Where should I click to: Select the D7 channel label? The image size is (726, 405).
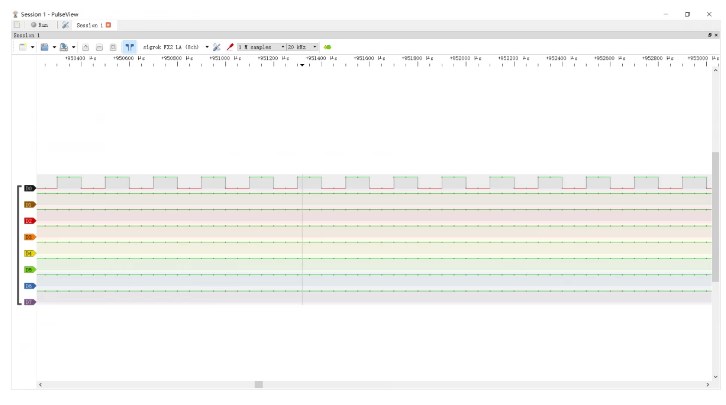click(x=30, y=302)
